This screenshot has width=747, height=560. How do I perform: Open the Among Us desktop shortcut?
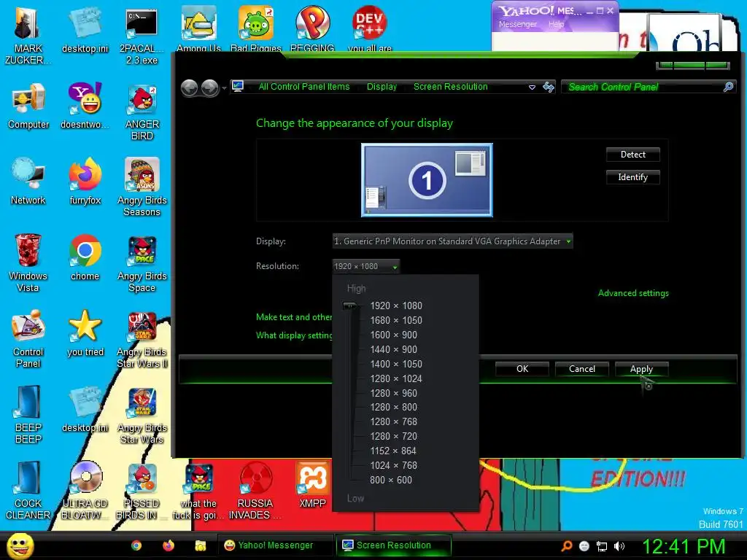pyautogui.click(x=198, y=28)
